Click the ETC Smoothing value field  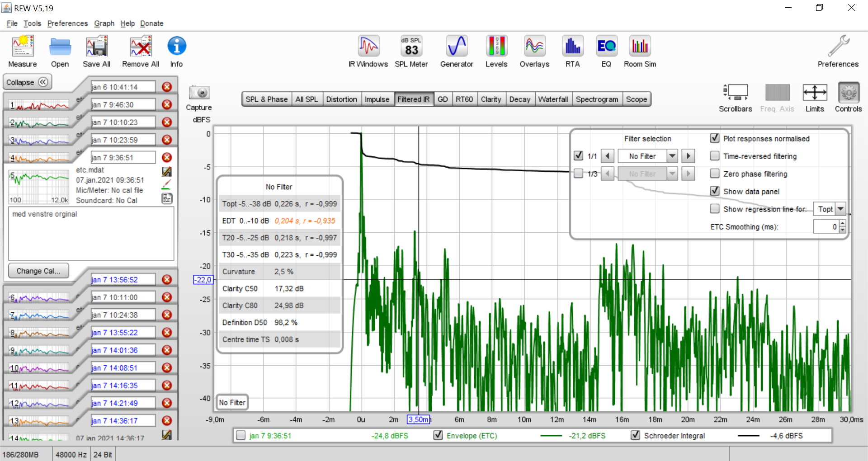[826, 226]
